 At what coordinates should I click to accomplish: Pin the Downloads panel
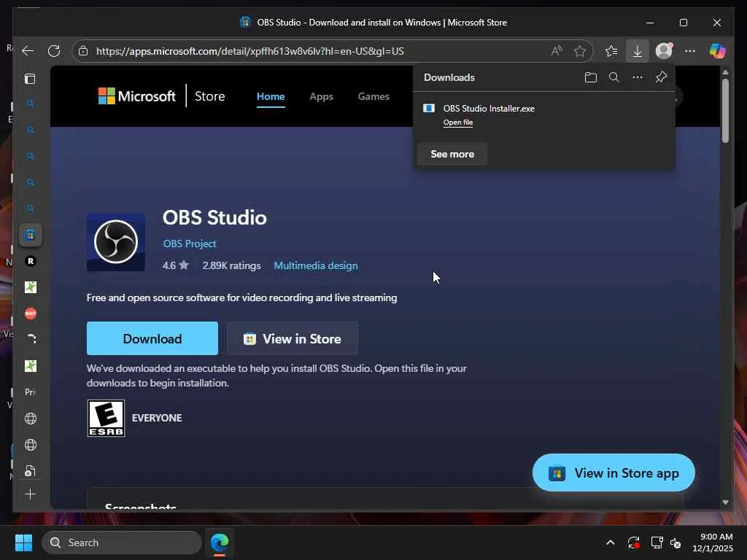click(661, 77)
